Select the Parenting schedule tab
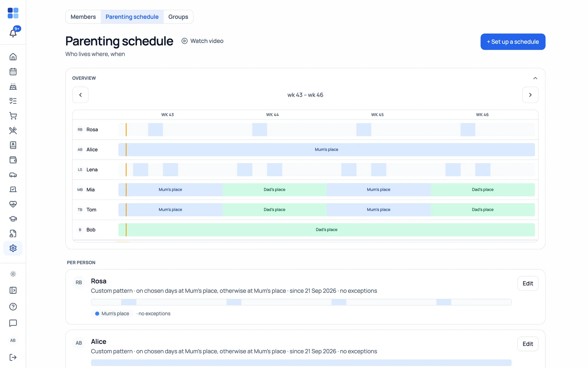The image size is (588, 368). (x=132, y=17)
